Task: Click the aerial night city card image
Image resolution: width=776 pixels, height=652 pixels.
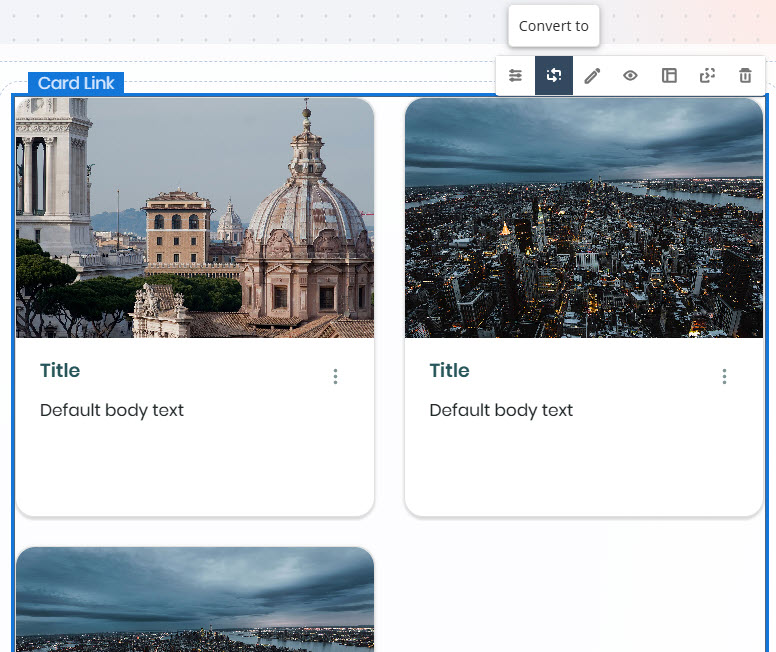Action: point(584,218)
